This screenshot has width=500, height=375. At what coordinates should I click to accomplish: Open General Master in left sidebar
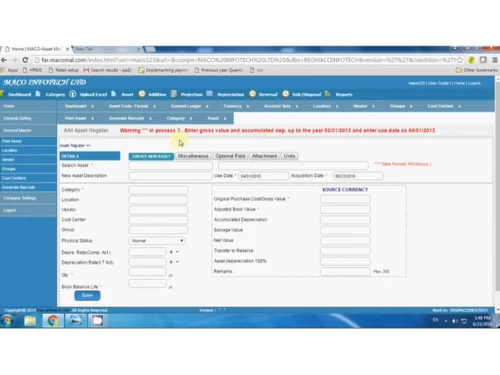[x=28, y=130]
